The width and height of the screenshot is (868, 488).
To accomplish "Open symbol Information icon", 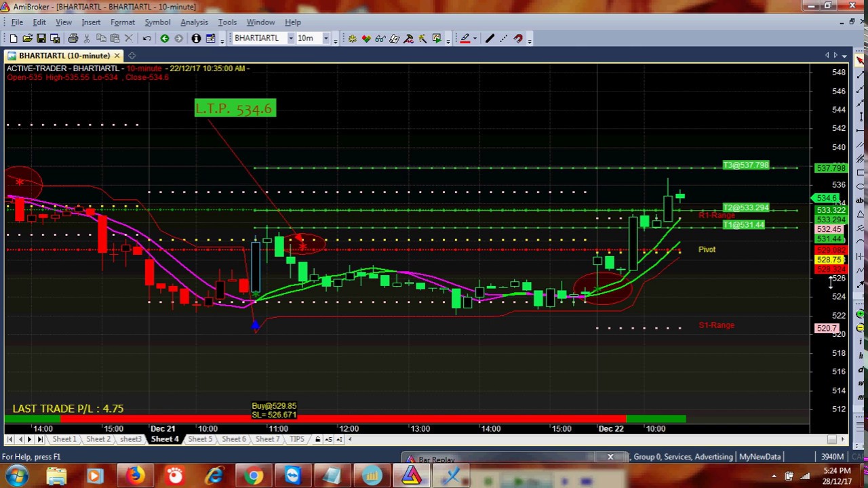I will tap(196, 39).
